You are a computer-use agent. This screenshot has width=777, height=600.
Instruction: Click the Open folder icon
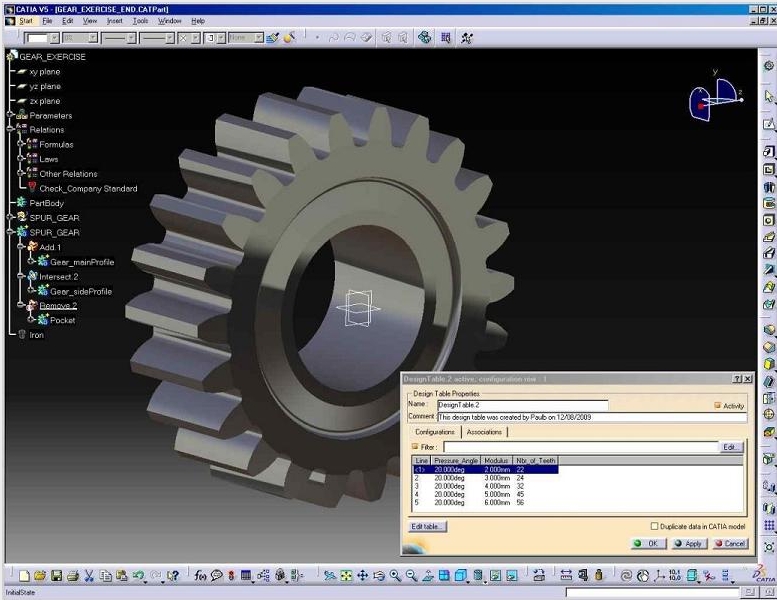(40, 576)
